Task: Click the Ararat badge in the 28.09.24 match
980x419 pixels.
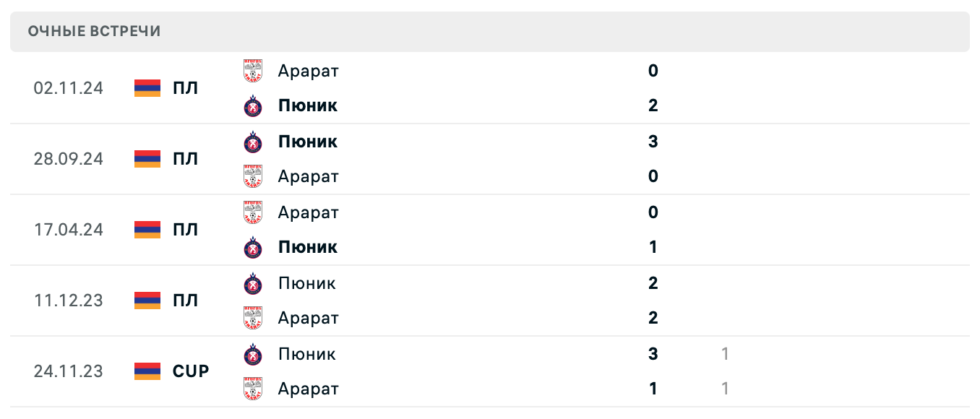Action: (252, 176)
